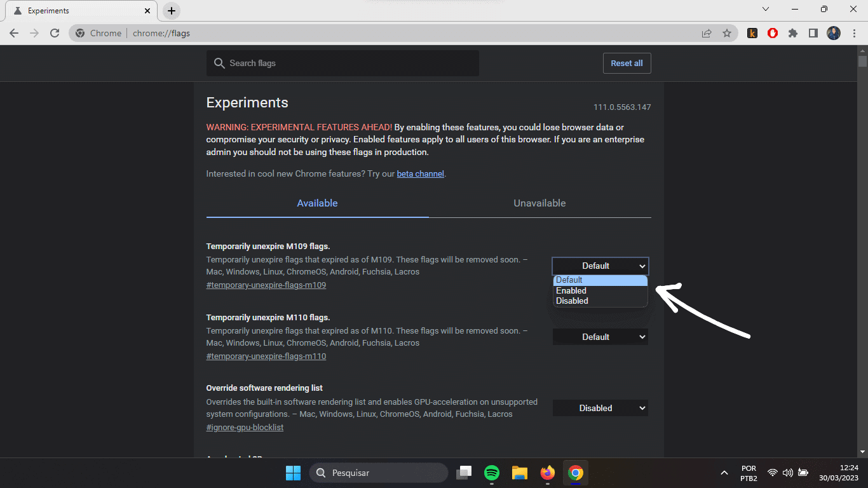Image resolution: width=868 pixels, height=488 pixels.
Task: Open Task View from the taskbar
Action: tap(465, 473)
